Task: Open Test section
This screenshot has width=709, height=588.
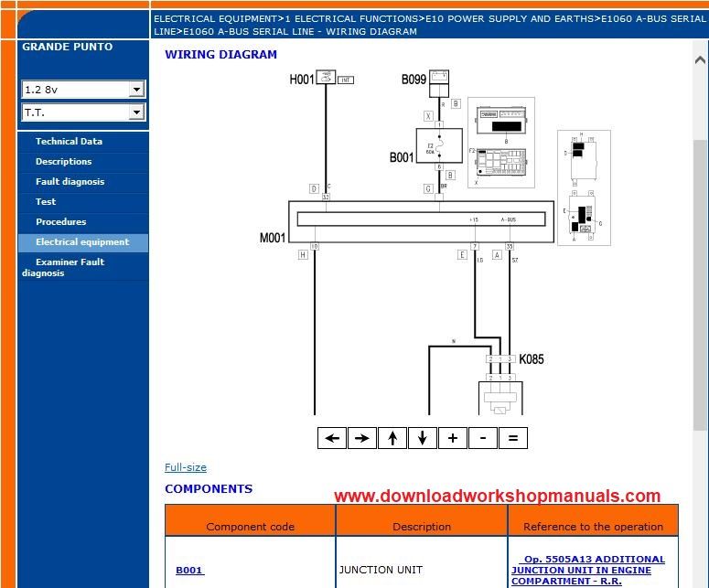Action: click(x=46, y=201)
